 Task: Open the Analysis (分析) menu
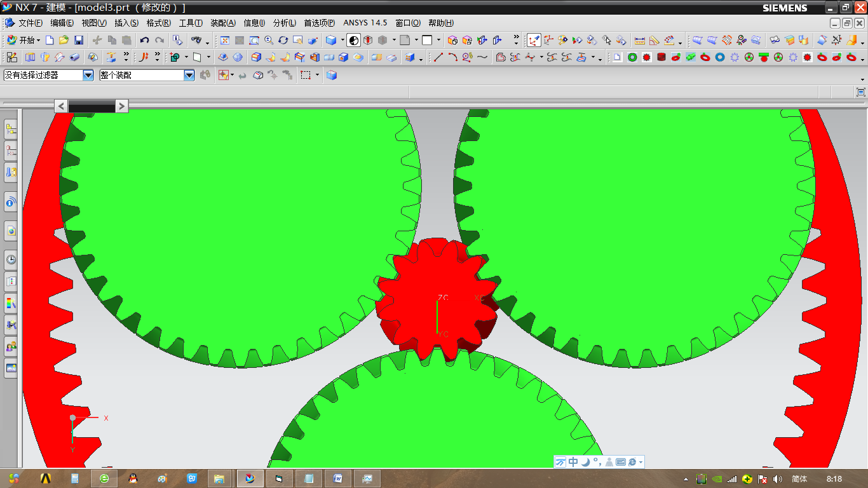coord(284,23)
